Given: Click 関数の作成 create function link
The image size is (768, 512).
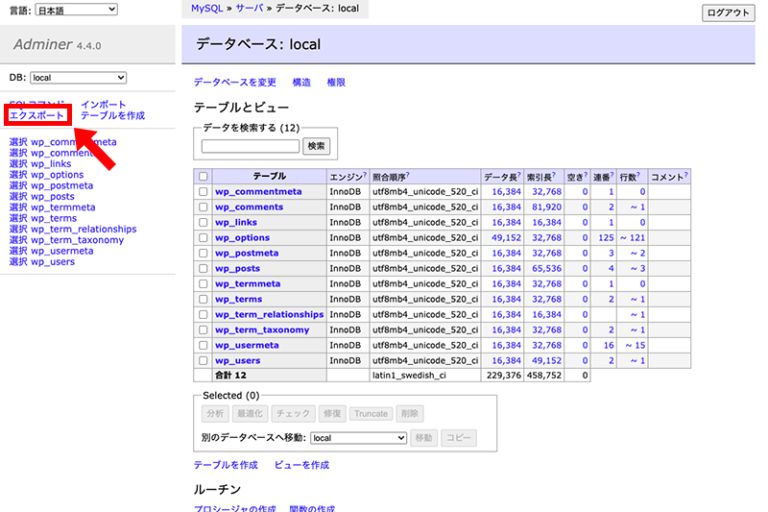Looking at the screenshot, I should pos(312,508).
